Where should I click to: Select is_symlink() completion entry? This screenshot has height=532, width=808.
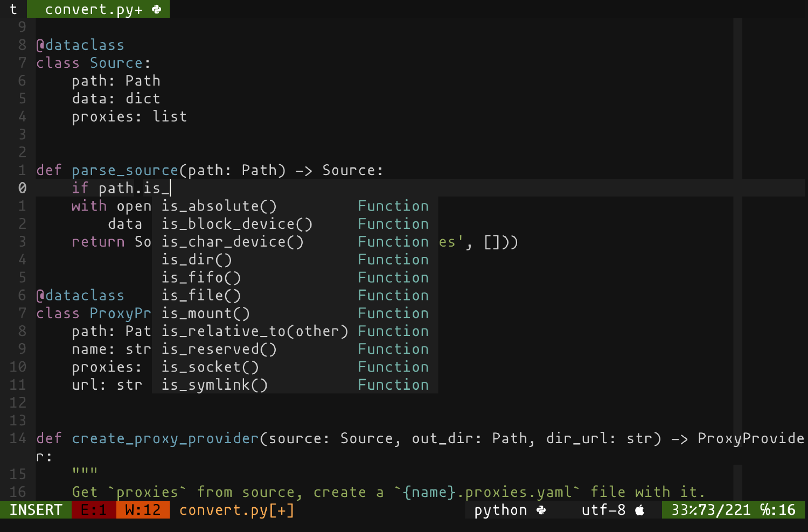295,384
